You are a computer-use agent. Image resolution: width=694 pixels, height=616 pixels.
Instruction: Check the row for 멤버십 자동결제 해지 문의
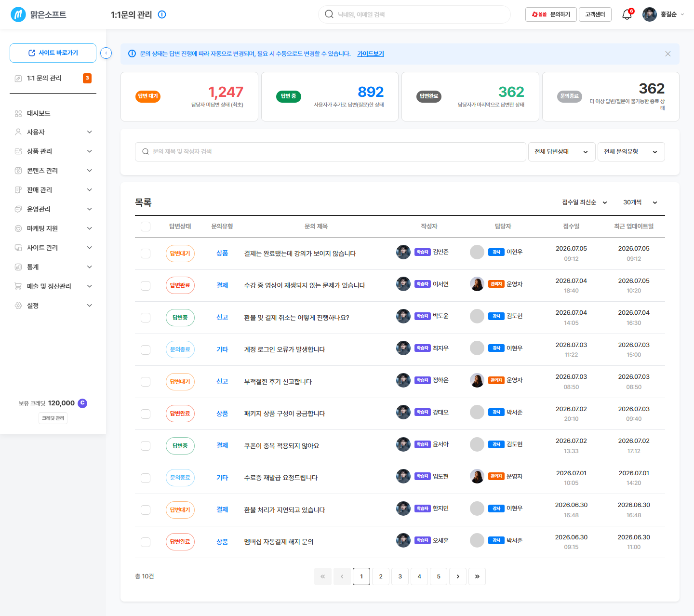[146, 542]
